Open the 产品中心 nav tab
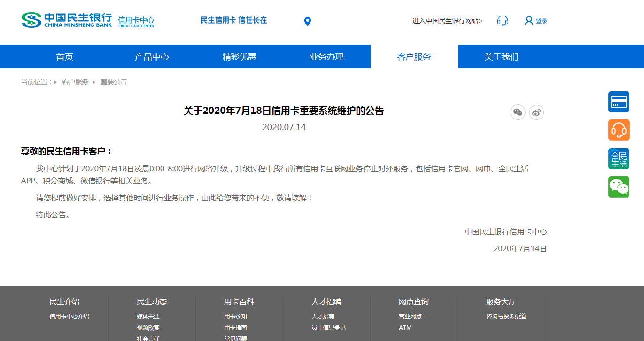This screenshot has width=644, height=341. click(152, 56)
